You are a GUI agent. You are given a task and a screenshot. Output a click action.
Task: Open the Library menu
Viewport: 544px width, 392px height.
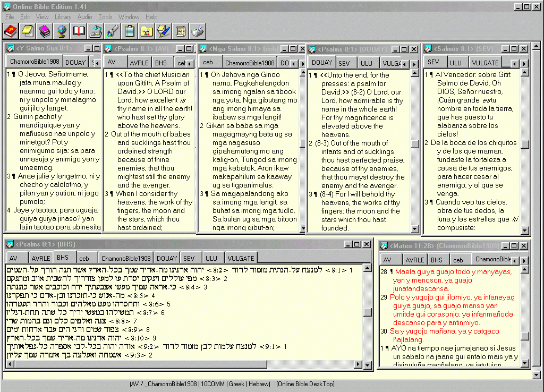[63, 17]
